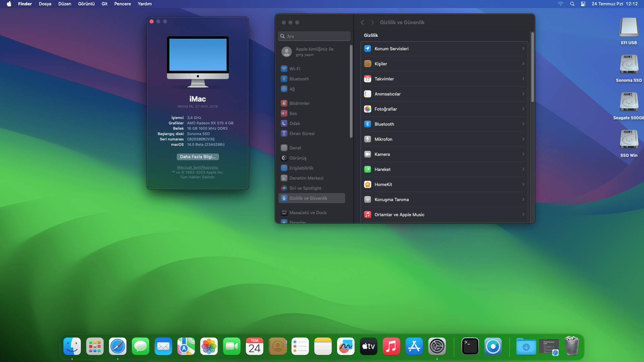Viewport: 644px width, 362px height.
Task: Expand Konuşma Tanıma row chevron
Action: 523,199
